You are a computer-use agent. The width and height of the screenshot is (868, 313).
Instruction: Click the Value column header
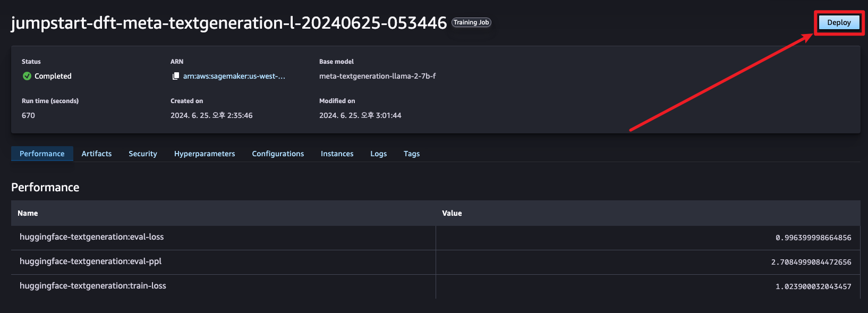(x=452, y=213)
